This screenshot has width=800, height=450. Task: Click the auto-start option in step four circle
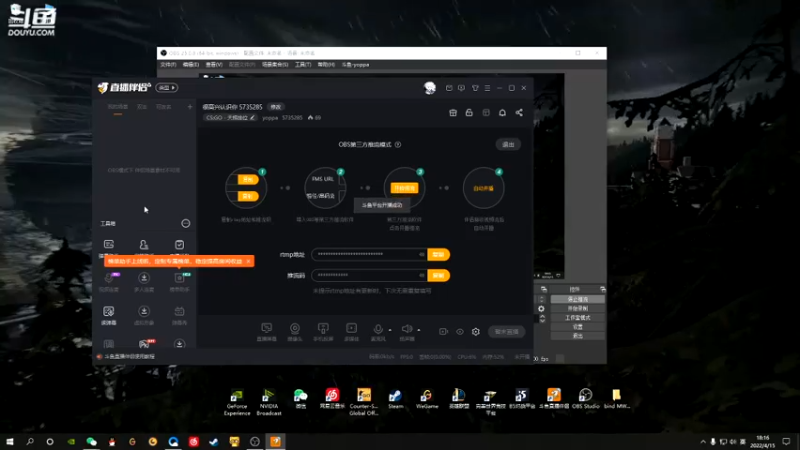483,188
